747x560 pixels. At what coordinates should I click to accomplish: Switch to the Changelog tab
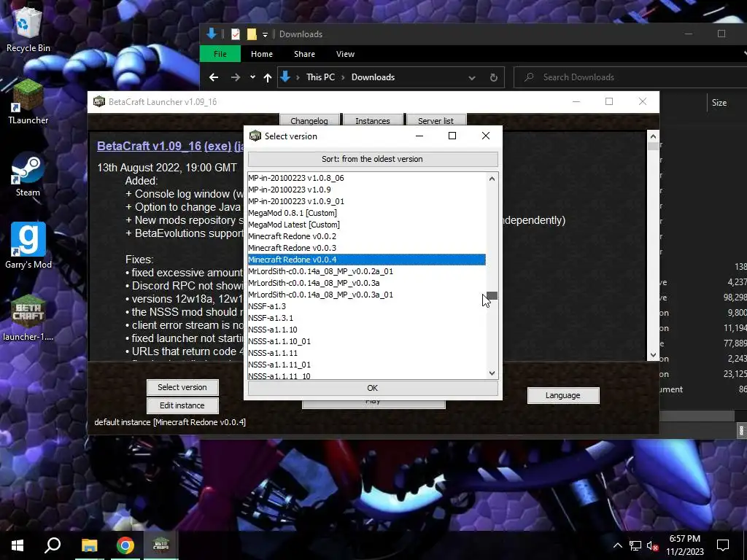pyautogui.click(x=309, y=121)
